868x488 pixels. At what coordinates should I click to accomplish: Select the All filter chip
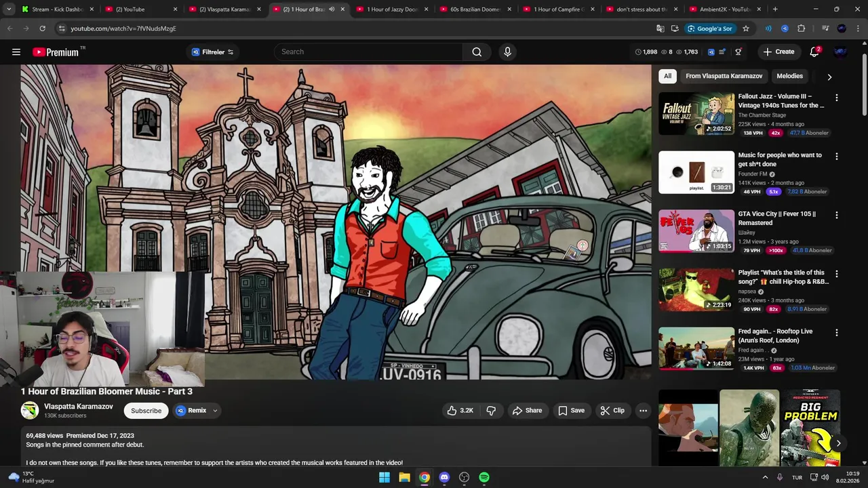[x=667, y=76]
